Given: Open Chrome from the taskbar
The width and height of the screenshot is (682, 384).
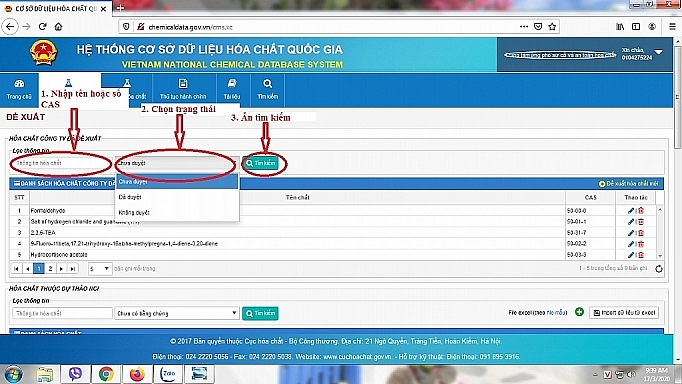Looking at the screenshot, I should [106, 374].
